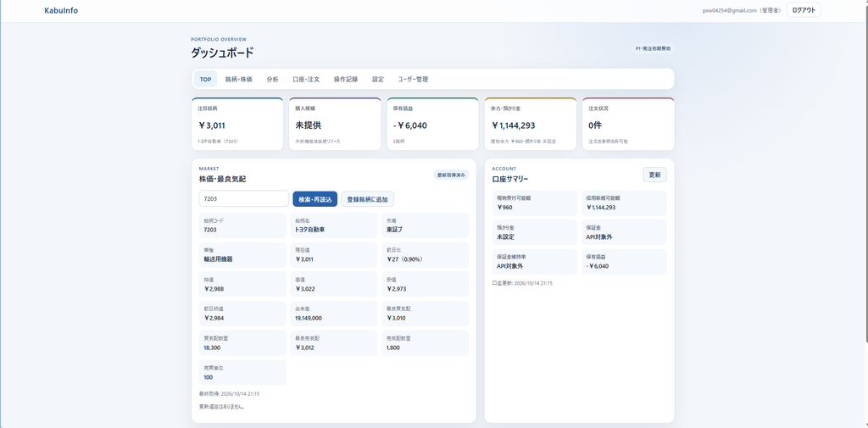This screenshot has width=868, height=428.
Task: Click the 現在値 cell ¥3,011
Action: click(x=334, y=255)
